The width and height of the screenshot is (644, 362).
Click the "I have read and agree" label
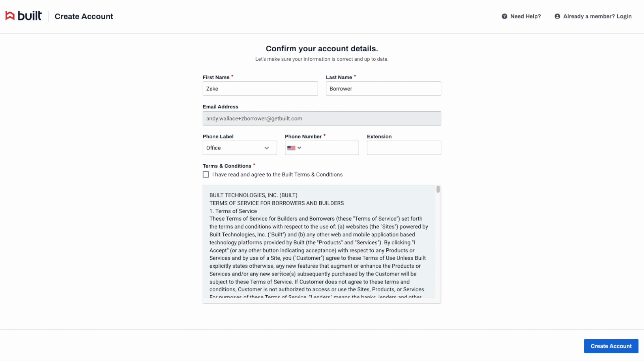coord(277,175)
